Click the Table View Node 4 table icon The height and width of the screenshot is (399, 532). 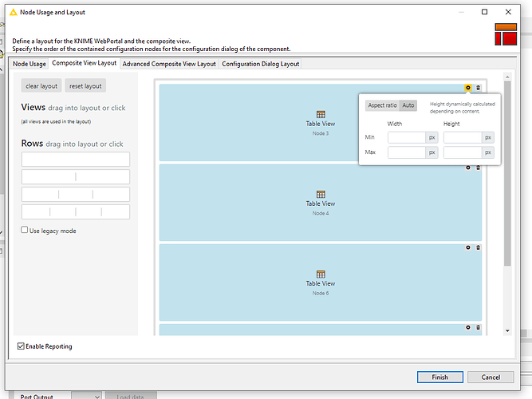pyautogui.click(x=321, y=194)
